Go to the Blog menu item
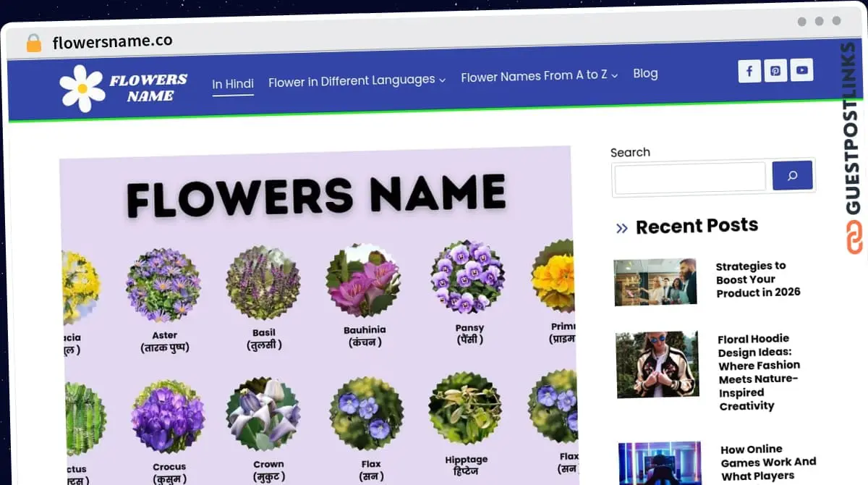The width and height of the screenshot is (868, 485). 645,73
